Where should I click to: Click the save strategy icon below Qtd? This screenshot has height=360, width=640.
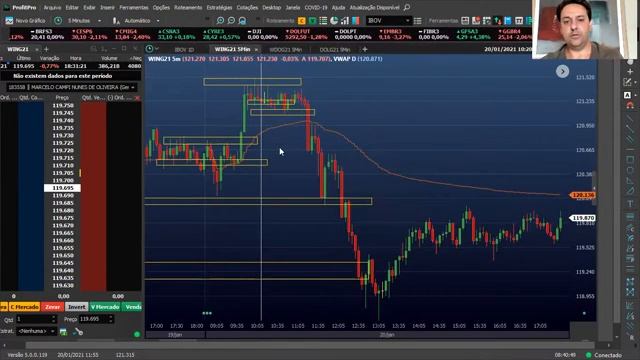point(63,332)
